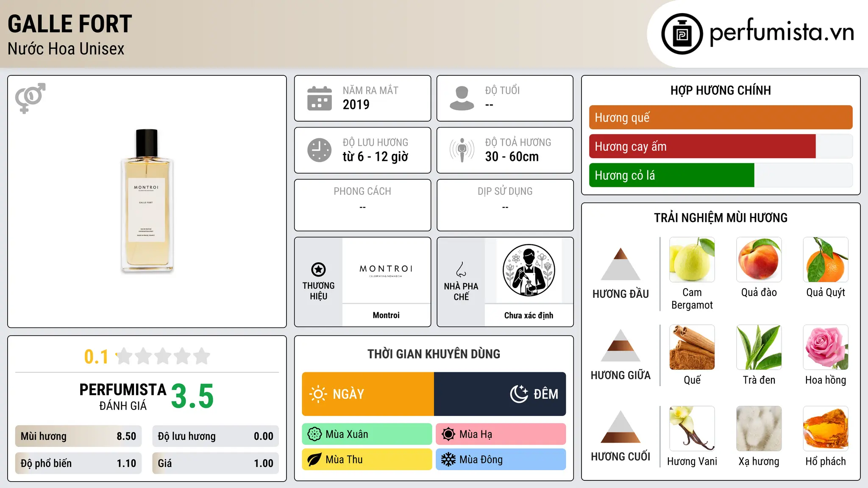Click the star badge icon above Thương hiệu
Viewport: 868px width, 488px height.
tap(318, 269)
